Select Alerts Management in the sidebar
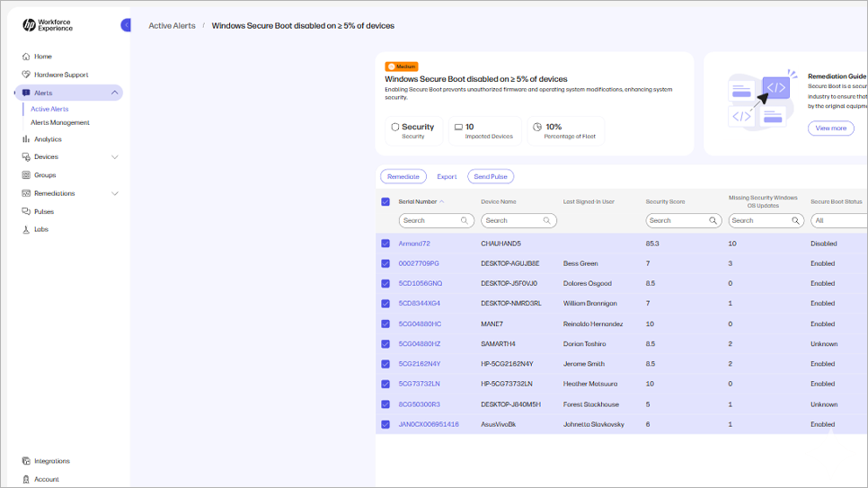The width and height of the screenshot is (868, 488). click(60, 122)
